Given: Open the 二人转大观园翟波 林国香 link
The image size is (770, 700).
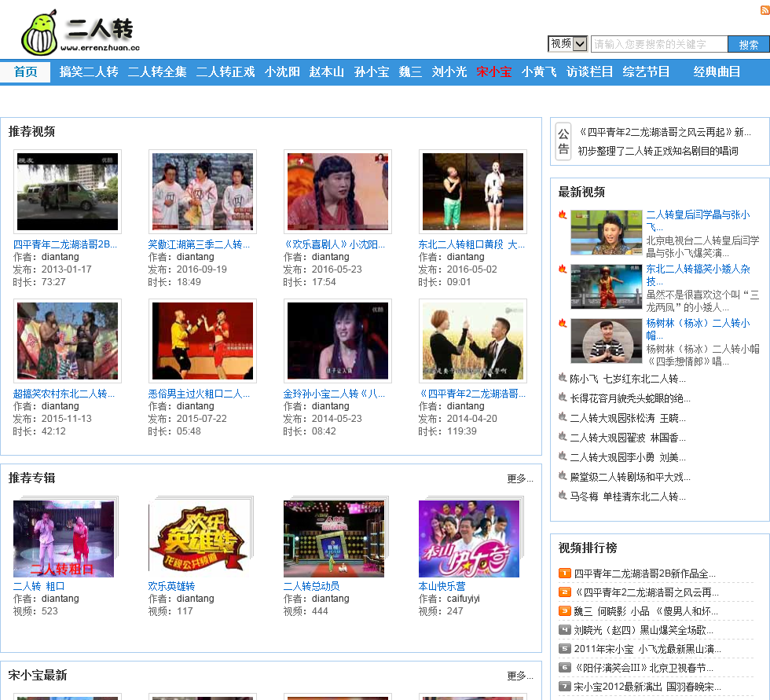Looking at the screenshot, I should coord(628,438).
